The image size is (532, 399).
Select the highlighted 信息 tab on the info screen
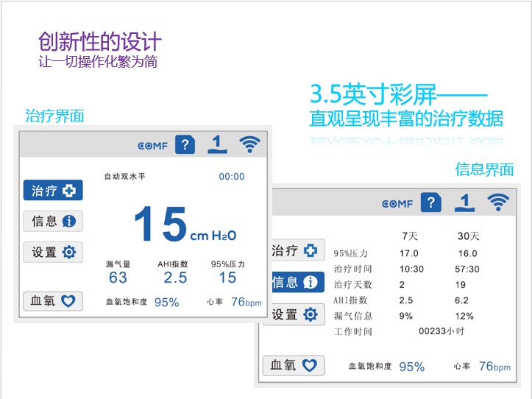(294, 282)
